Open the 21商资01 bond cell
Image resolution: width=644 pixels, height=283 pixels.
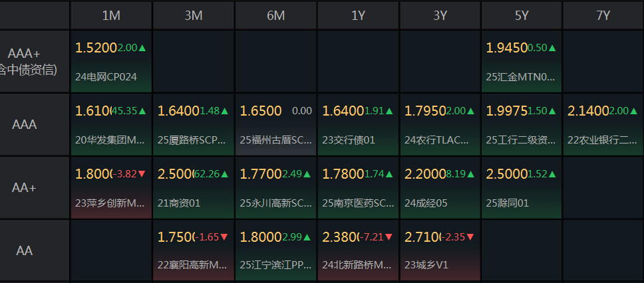pyautogui.click(x=194, y=188)
